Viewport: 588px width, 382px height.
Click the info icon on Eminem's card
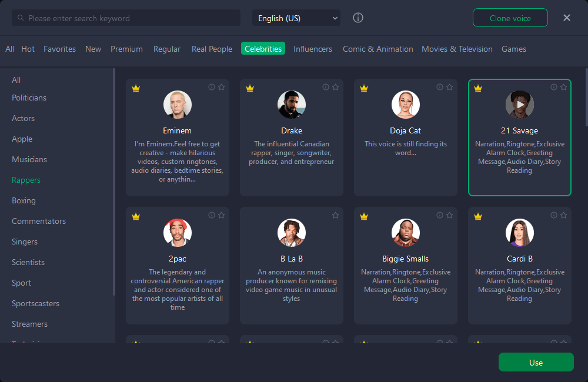coord(212,87)
